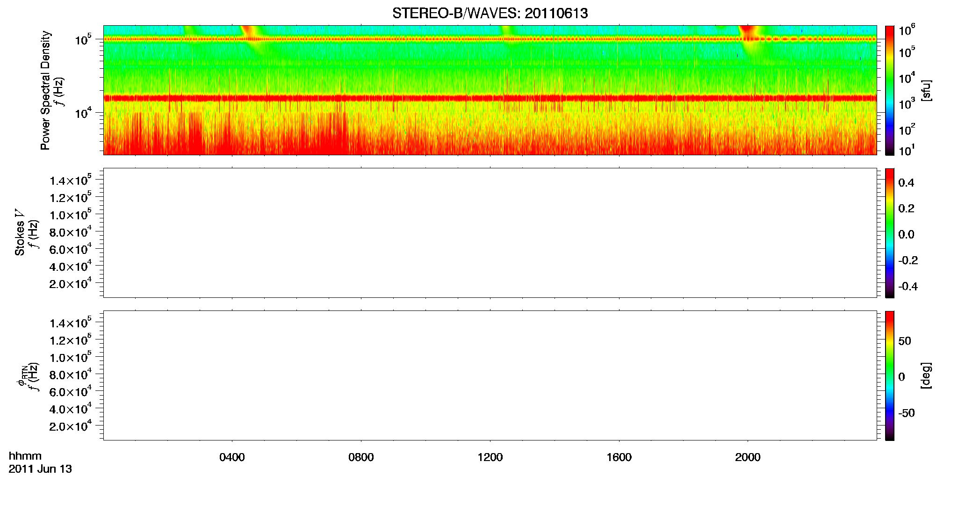Click the STEREO-B/WAVES: 20110613 plot title
This screenshot has height=505, width=980.
tap(490, 13)
